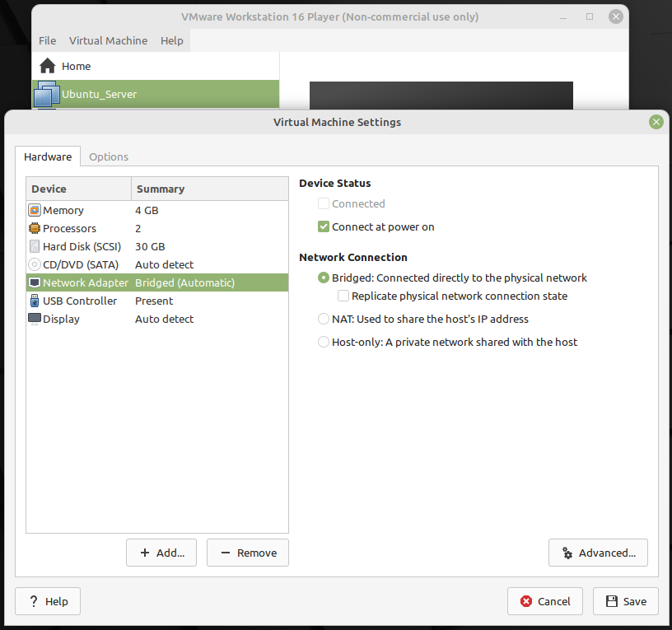Image resolution: width=672 pixels, height=630 pixels.
Task: Open the Help menu in menu bar
Action: [172, 40]
